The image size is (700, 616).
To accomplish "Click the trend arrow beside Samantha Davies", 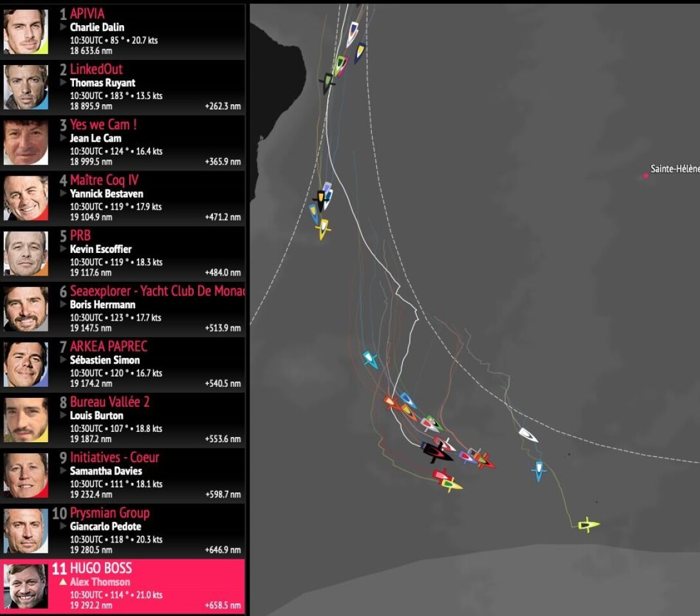I will [x=64, y=471].
